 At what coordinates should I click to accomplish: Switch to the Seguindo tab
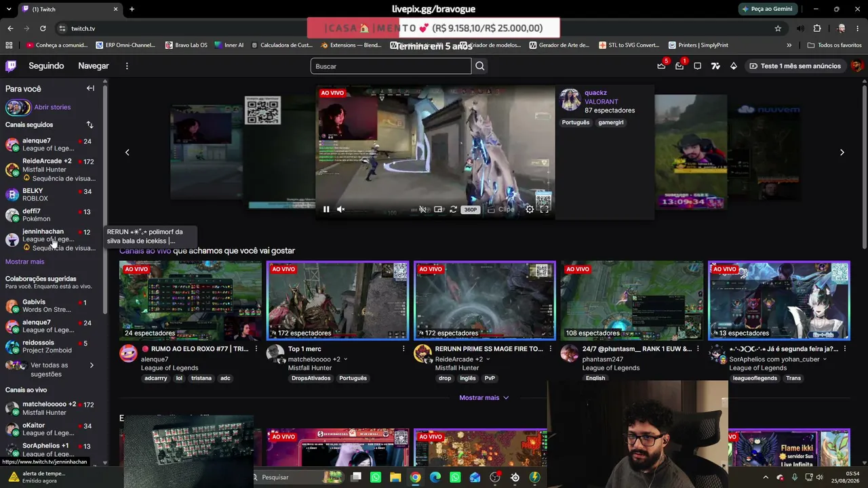[x=46, y=66]
